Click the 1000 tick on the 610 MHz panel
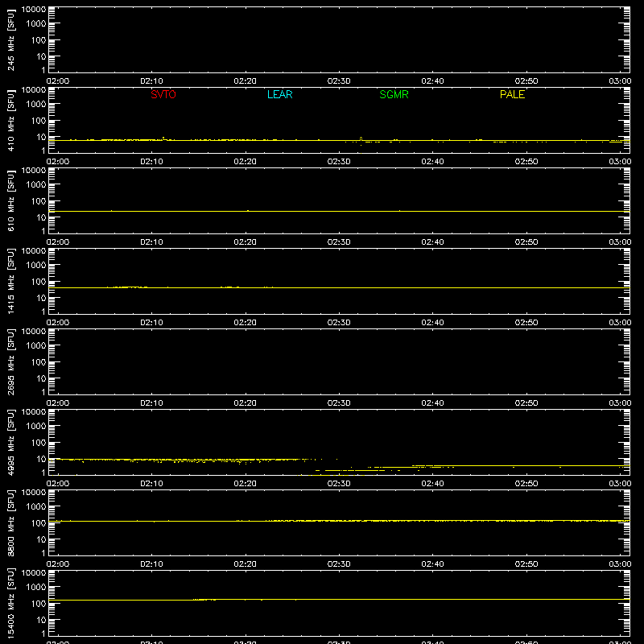644x644 pixels. click(x=35, y=185)
